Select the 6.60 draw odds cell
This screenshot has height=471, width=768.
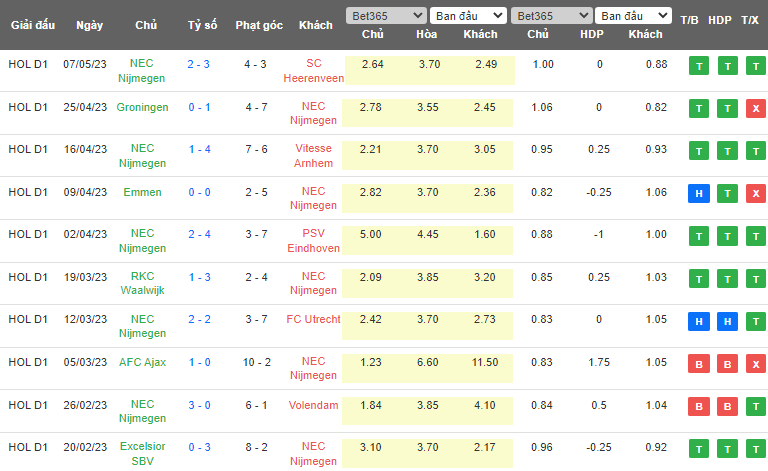coord(428,362)
